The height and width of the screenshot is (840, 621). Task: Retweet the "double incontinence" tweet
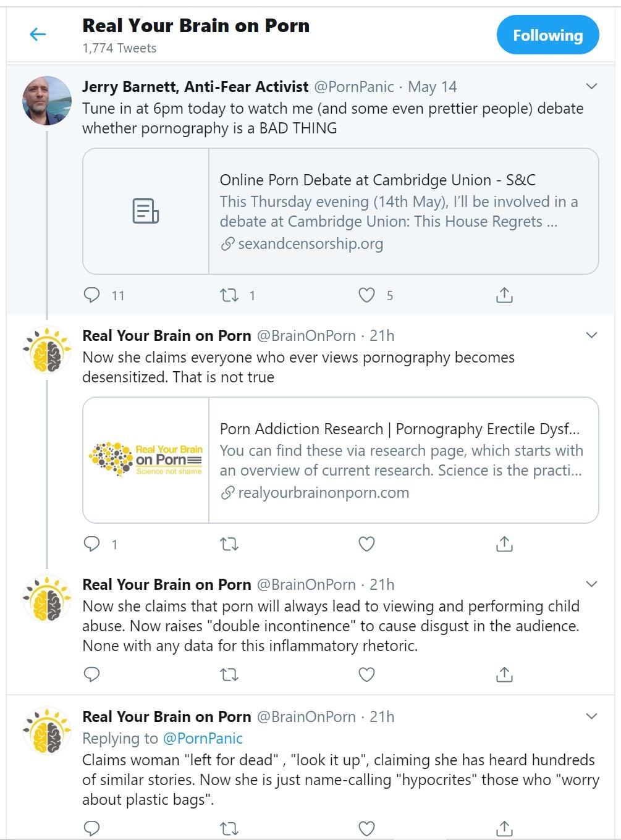coord(229,674)
